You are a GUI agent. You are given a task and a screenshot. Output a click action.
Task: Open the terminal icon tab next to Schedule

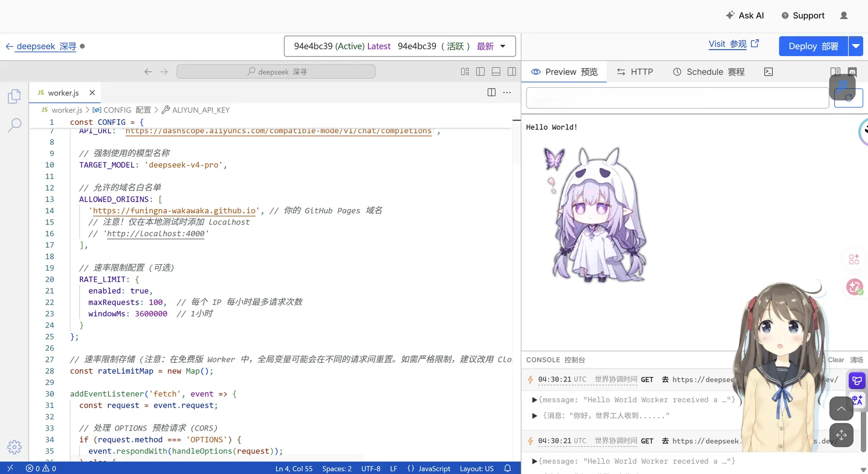click(769, 72)
